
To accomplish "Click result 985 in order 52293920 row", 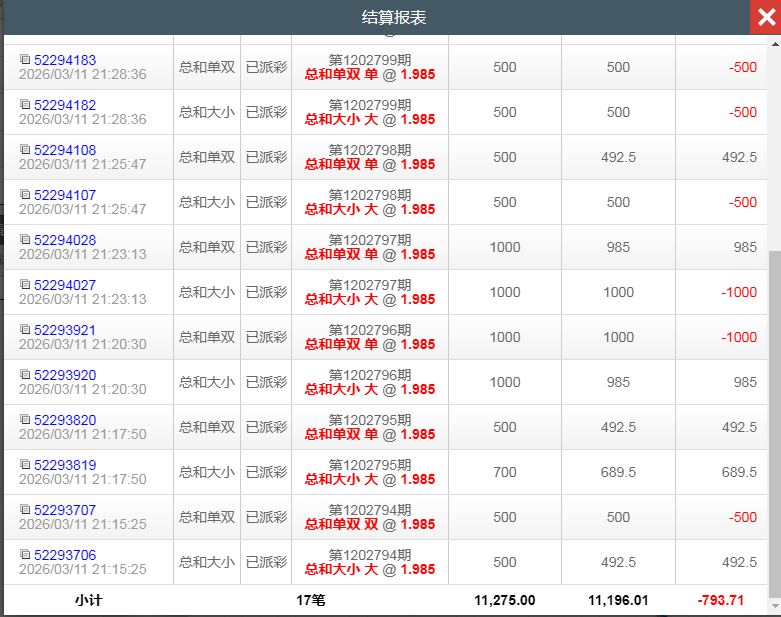I will click(x=745, y=382).
